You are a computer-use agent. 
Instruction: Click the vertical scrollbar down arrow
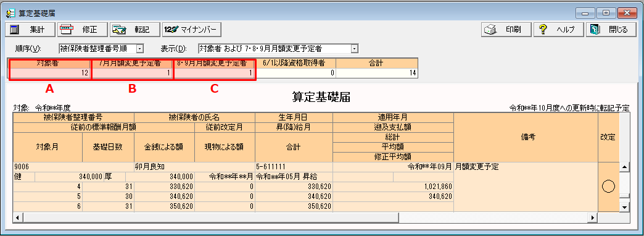coord(624,207)
